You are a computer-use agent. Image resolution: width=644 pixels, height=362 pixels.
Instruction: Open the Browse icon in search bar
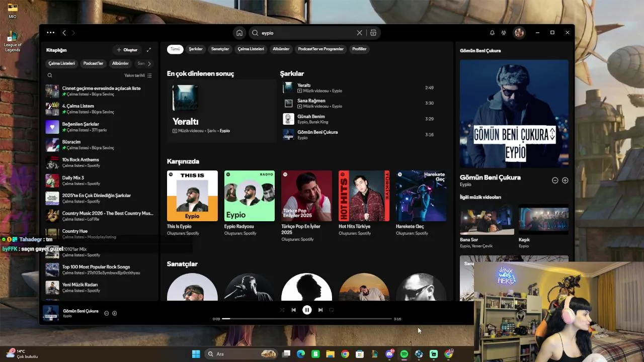coord(373,33)
